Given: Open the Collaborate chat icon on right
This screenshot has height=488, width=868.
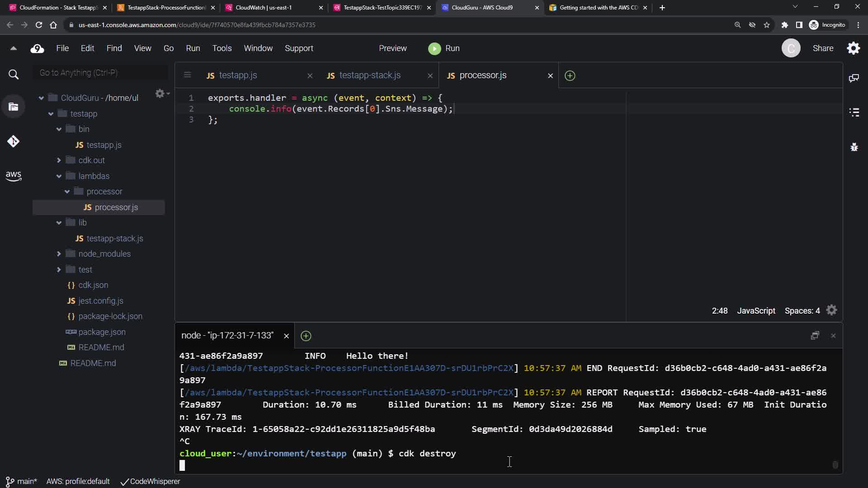Looking at the screenshot, I should pos(854,78).
